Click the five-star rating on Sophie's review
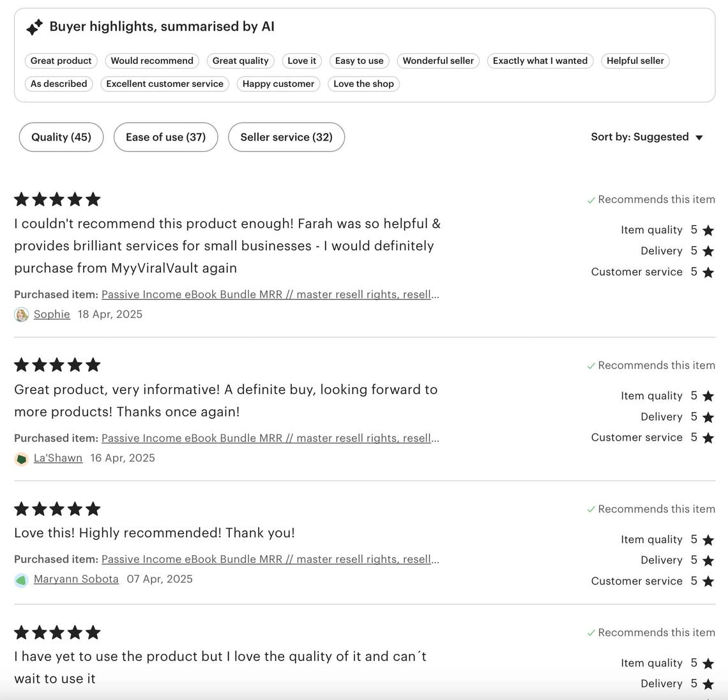The height and width of the screenshot is (700, 728). tap(57, 199)
